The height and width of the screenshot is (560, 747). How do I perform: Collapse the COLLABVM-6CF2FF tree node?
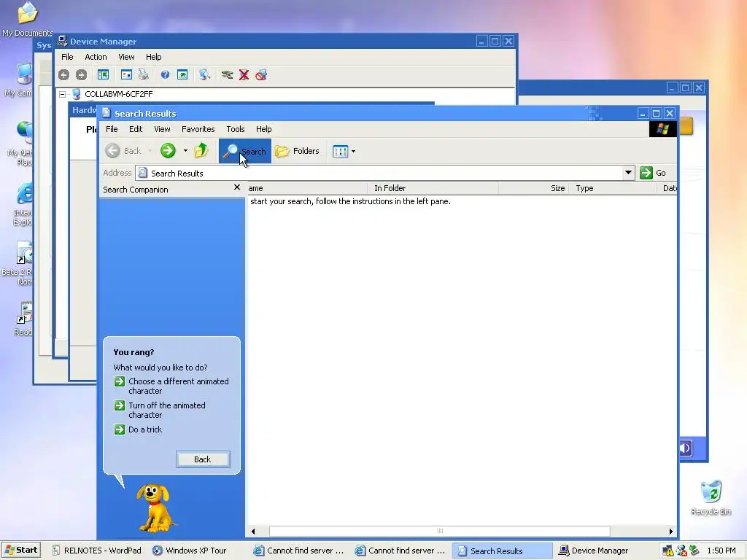[x=63, y=94]
